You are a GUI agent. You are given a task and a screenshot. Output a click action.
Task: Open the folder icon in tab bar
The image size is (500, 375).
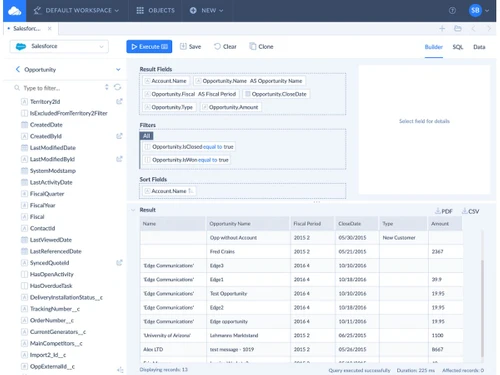pyautogui.click(x=458, y=29)
